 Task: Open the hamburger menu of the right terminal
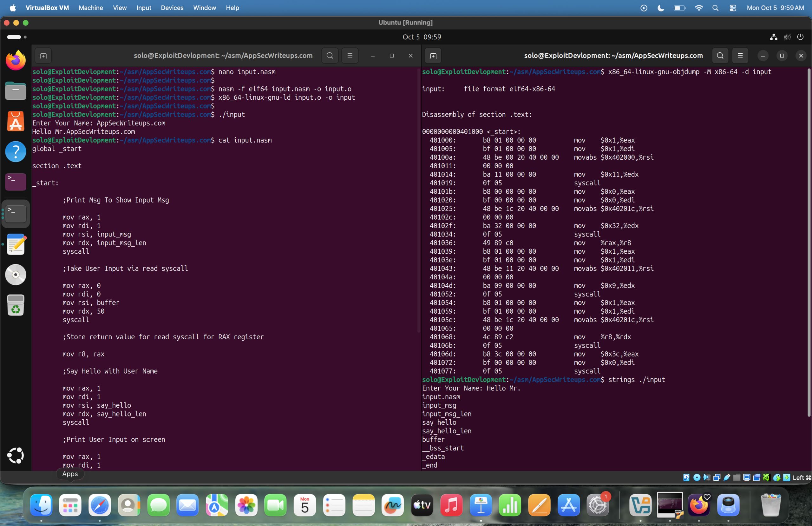[740, 56]
